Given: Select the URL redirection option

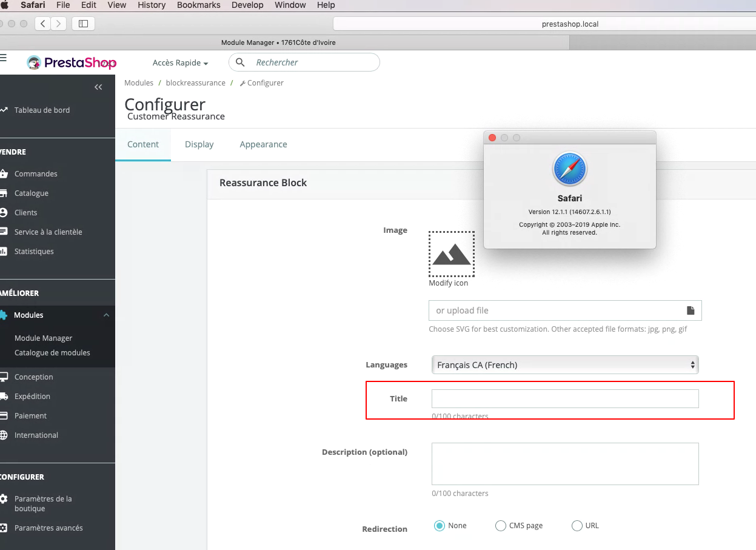Looking at the screenshot, I should (577, 526).
